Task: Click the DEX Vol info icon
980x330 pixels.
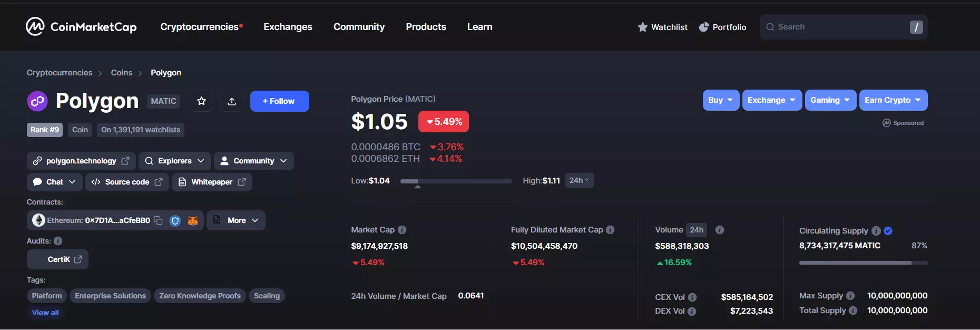Action: tap(692, 312)
